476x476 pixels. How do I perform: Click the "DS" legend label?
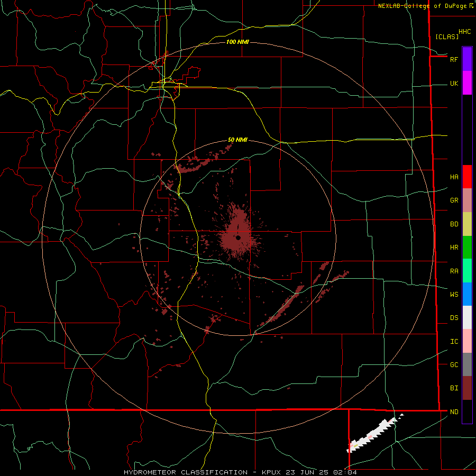(454, 317)
